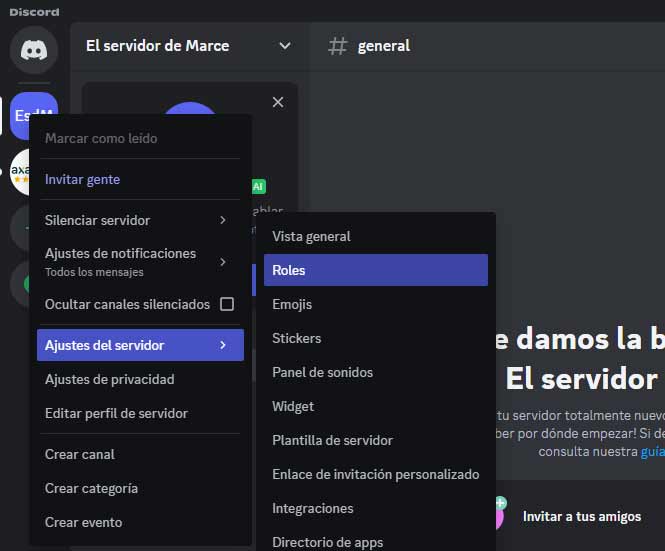The height and width of the screenshot is (551, 665).
Task: Expand Ajustes del servidor submenu arrow
Action: (x=223, y=345)
